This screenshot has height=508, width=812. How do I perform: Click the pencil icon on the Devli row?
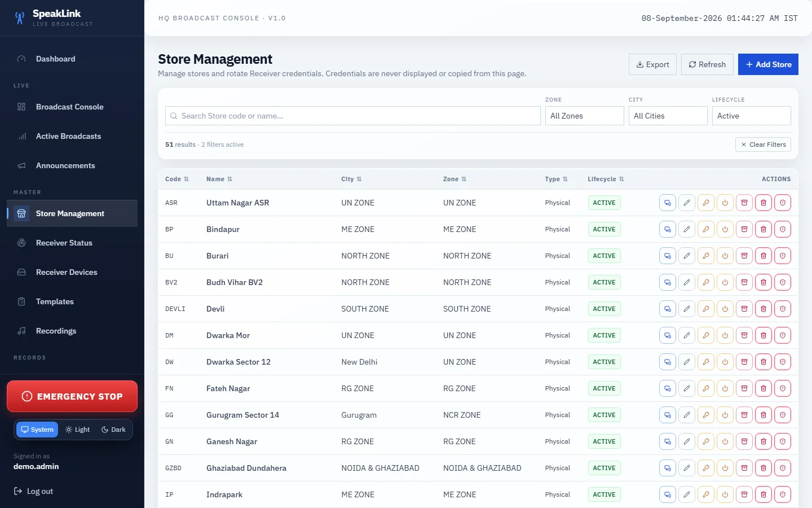(x=687, y=309)
